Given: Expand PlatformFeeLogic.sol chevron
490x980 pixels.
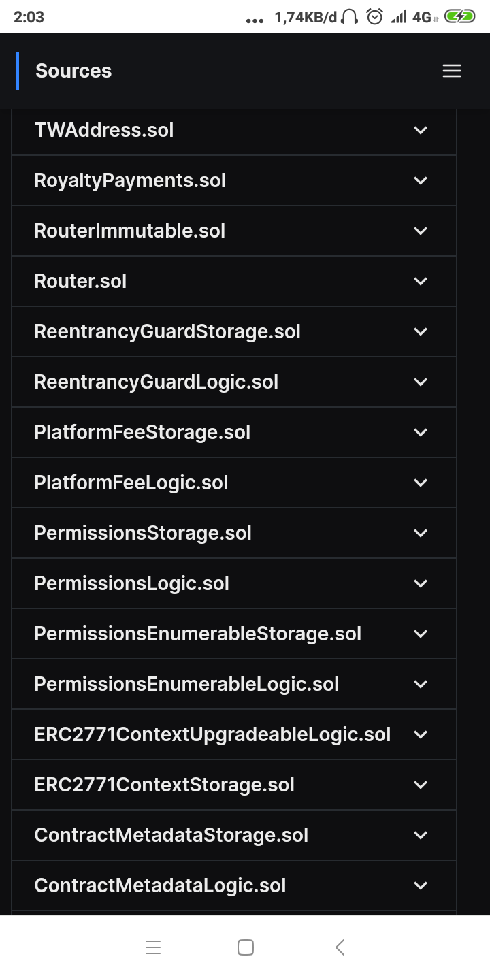Looking at the screenshot, I should click(421, 483).
